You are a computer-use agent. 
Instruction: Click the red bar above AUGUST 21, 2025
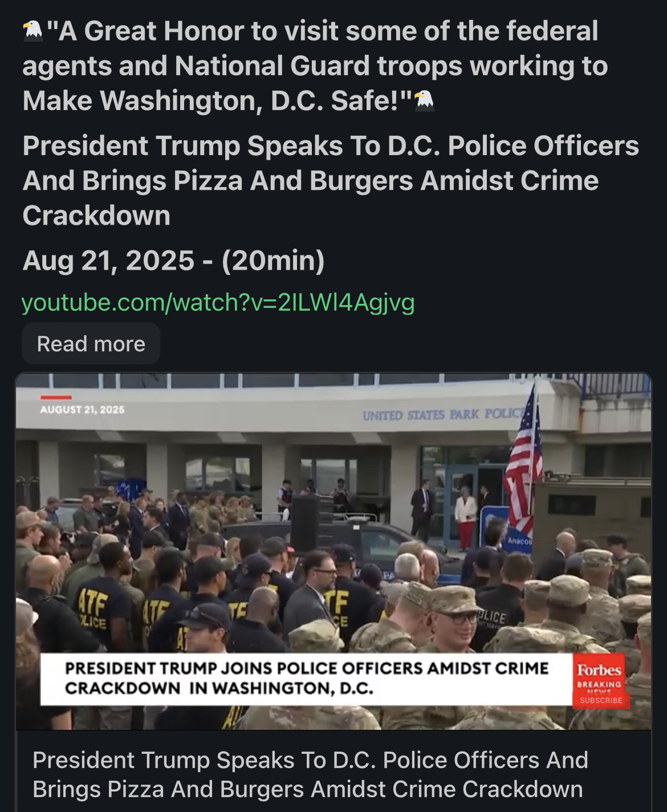tap(56, 397)
